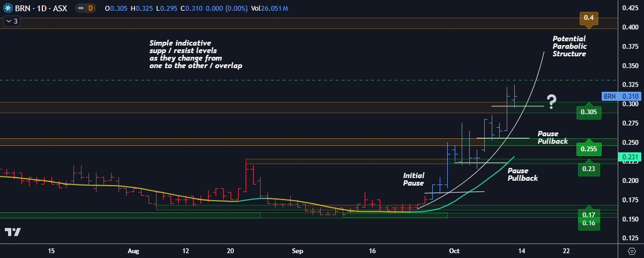This screenshot has width=644, height=258.
Task: Select the 'Initial Pause' text annotation
Action: (413, 179)
